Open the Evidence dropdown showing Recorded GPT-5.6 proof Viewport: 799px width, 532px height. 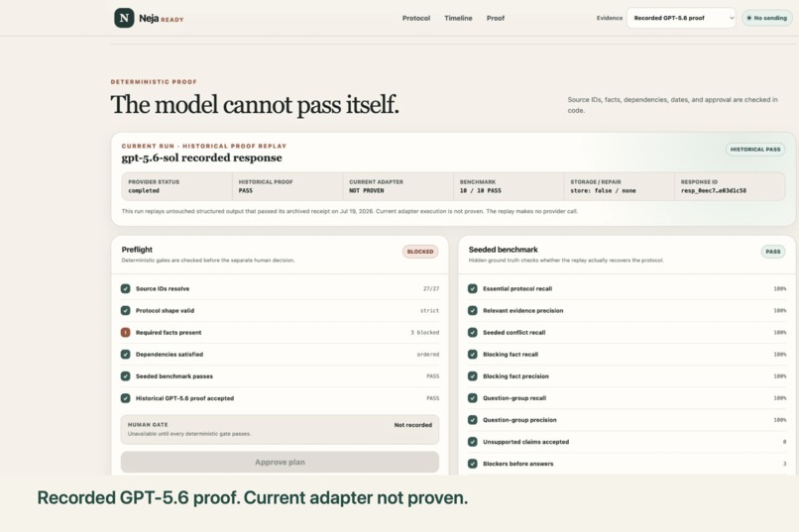[681, 18]
